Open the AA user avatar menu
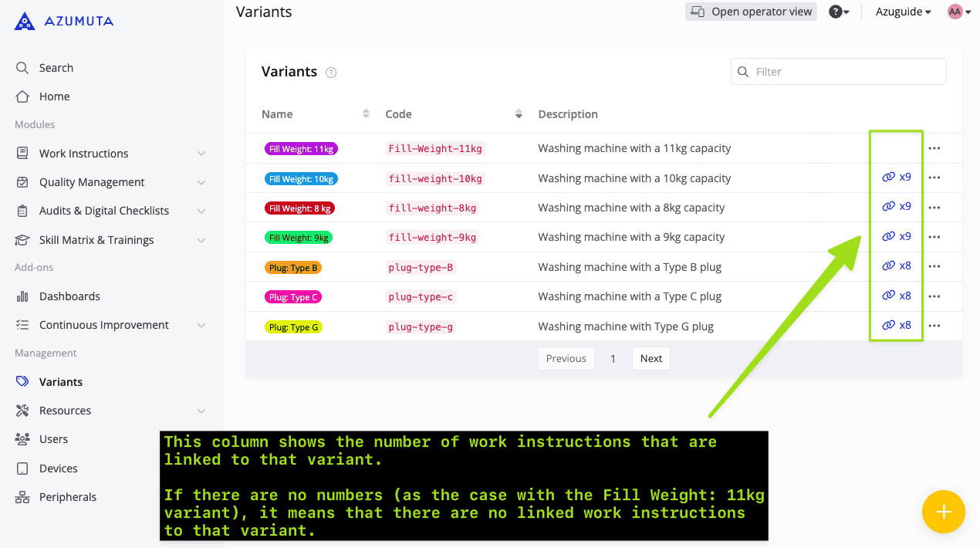 click(x=959, y=12)
